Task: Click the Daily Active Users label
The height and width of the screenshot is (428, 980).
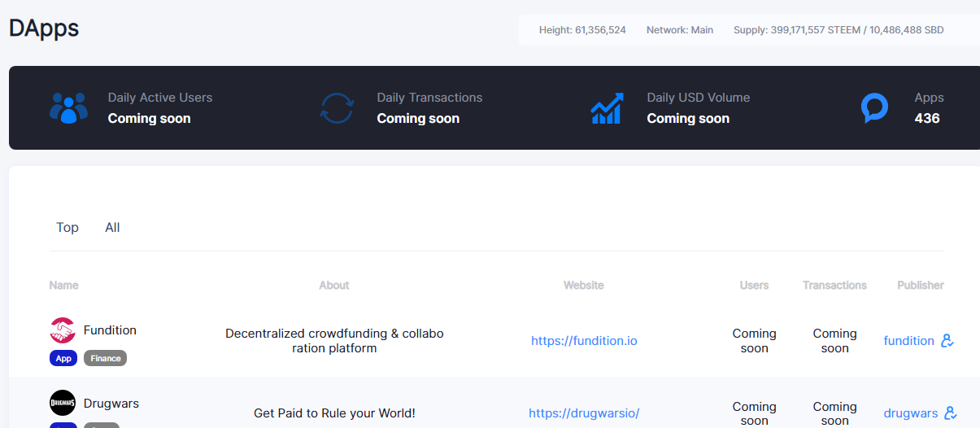Action: point(160,98)
